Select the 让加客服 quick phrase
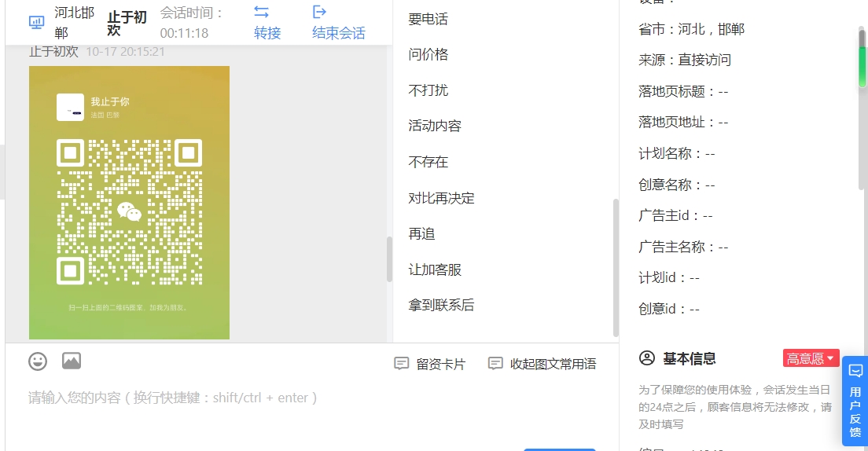 pos(435,269)
